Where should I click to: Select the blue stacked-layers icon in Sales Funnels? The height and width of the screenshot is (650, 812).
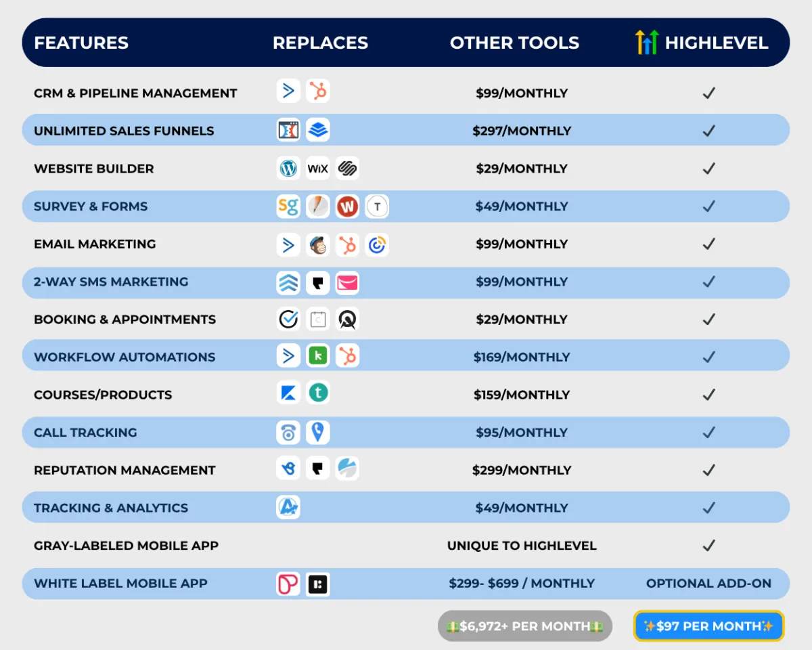click(x=318, y=130)
